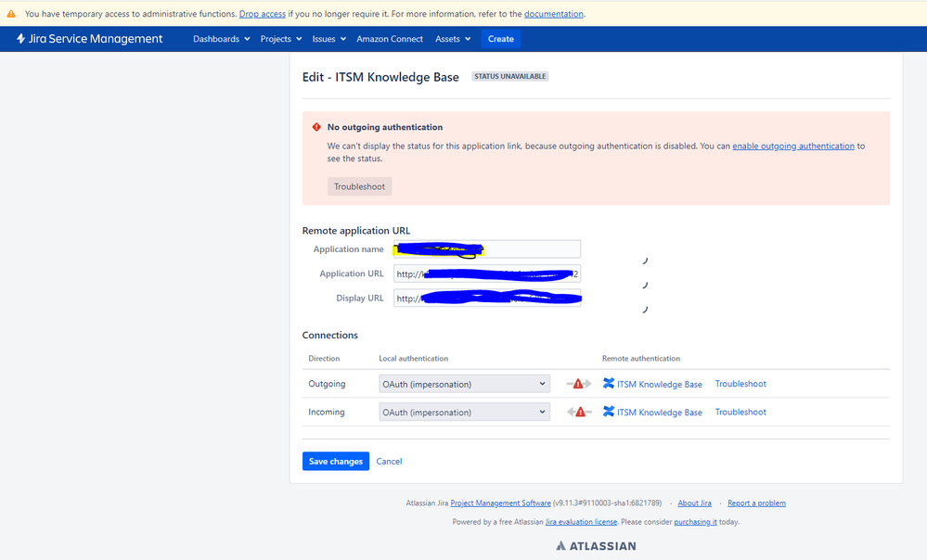This screenshot has width=927, height=560.
Task: Cancel editing the application link
Action: 389,462
